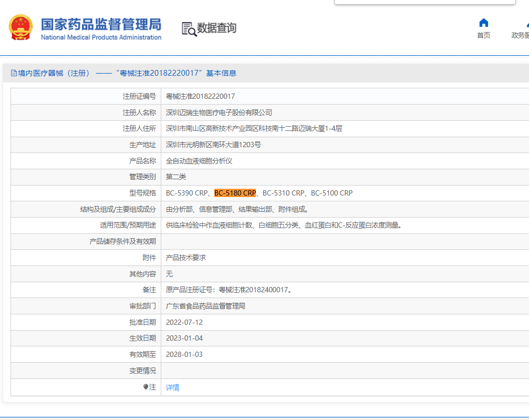Screen dimensions: 529x420
Task: Click the approval date 2022-07-12
Action: pos(184,322)
